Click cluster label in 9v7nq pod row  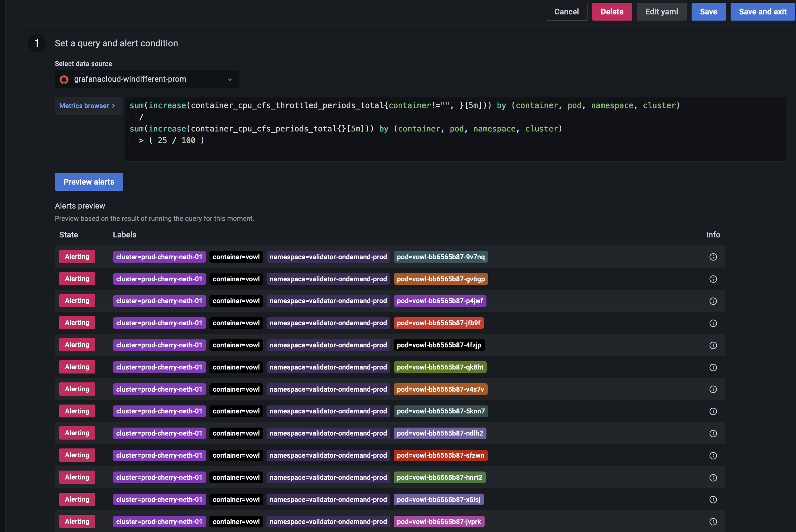click(x=159, y=257)
